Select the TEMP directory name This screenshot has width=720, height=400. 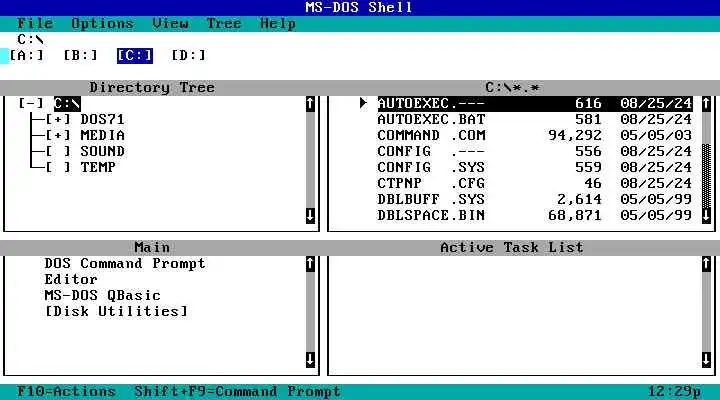coord(98,167)
